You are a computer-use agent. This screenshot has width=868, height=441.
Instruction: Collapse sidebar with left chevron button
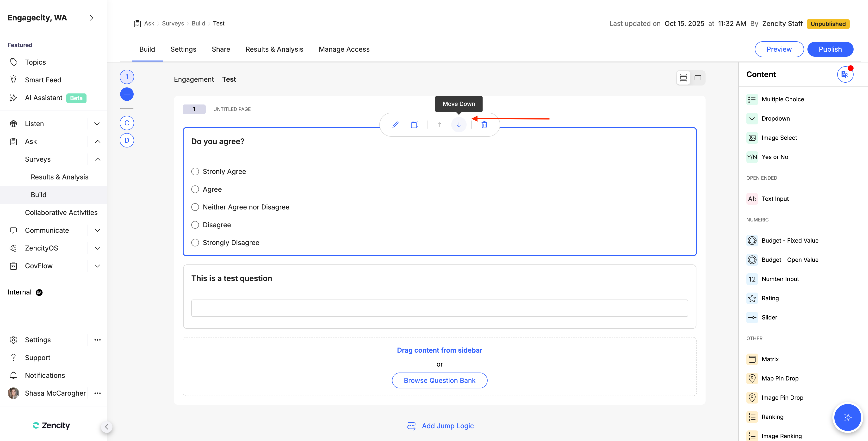[106, 427]
